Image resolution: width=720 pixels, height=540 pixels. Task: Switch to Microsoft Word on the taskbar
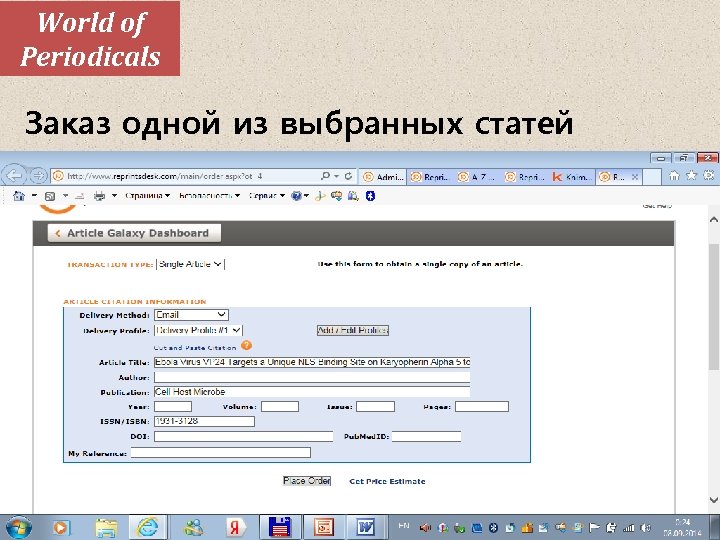[x=366, y=528]
